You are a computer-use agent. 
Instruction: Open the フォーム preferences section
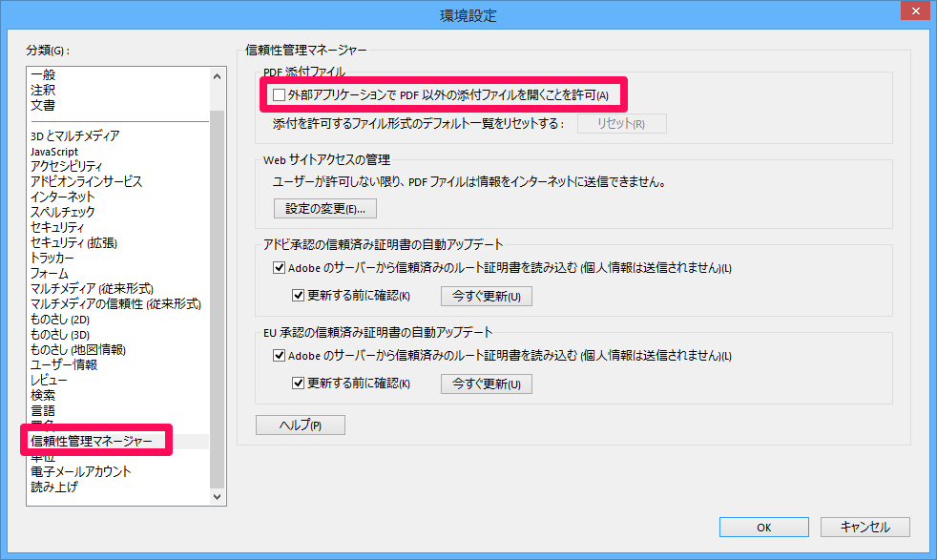55,273
